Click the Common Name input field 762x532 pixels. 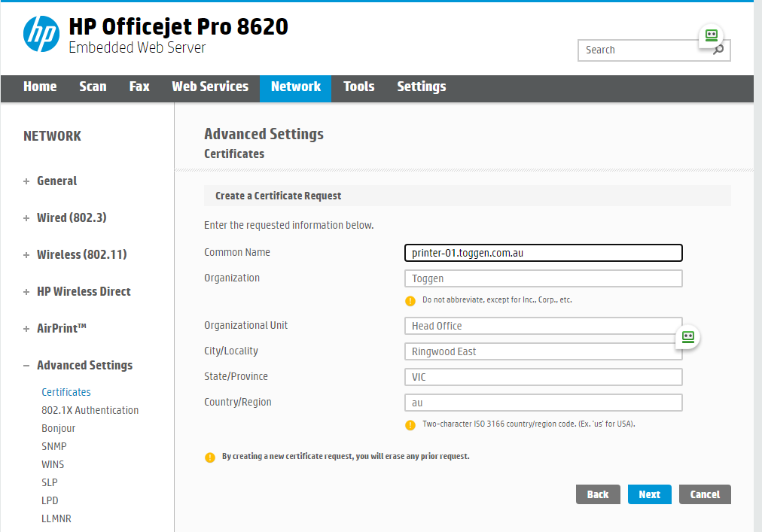click(x=544, y=253)
